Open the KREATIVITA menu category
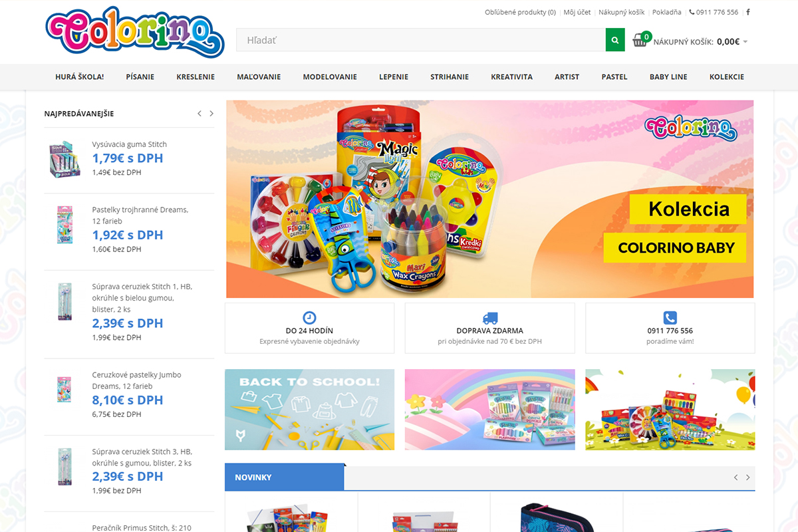 [x=511, y=77]
